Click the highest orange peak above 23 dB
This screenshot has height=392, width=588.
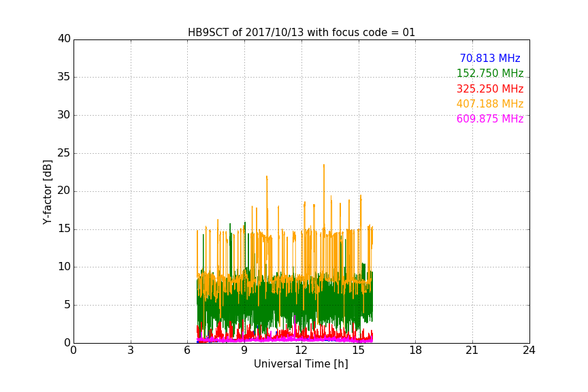[324, 165]
